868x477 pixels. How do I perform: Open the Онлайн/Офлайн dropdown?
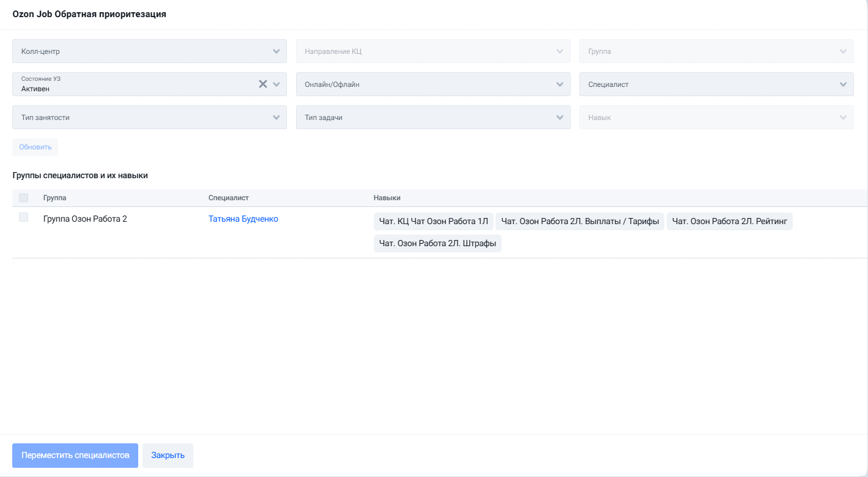tap(433, 85)
